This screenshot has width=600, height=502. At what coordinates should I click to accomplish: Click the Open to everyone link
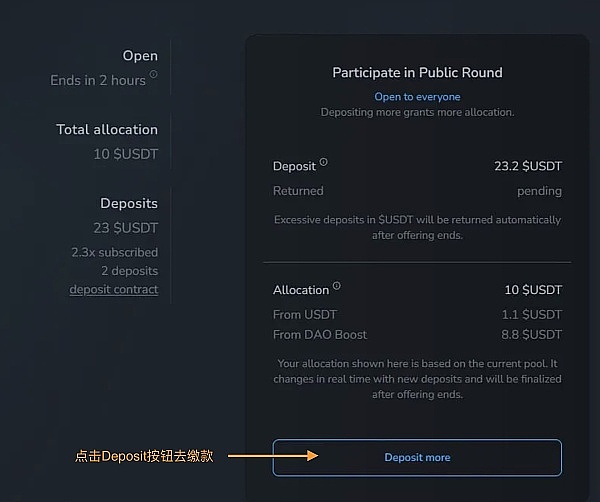point(417,97)
